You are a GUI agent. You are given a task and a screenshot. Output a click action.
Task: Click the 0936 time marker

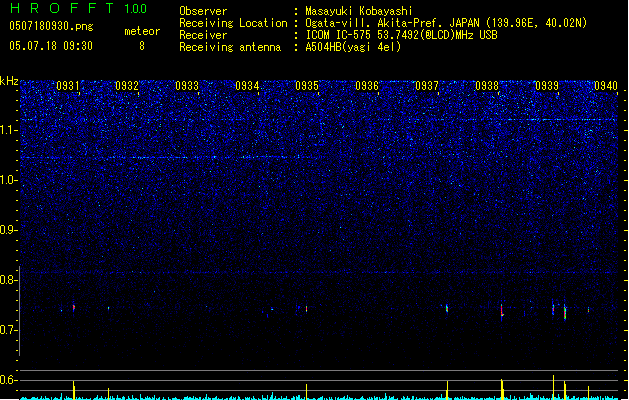click(367, 86)
